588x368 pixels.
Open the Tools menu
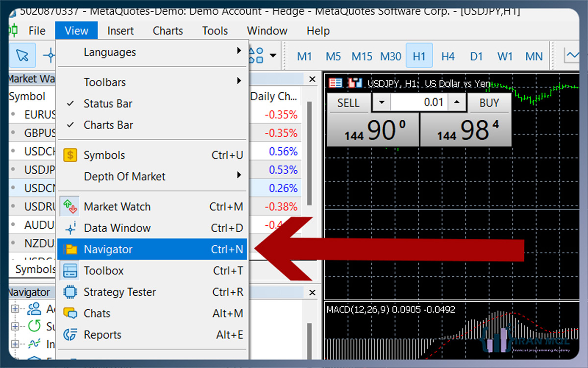coord(215,30)
